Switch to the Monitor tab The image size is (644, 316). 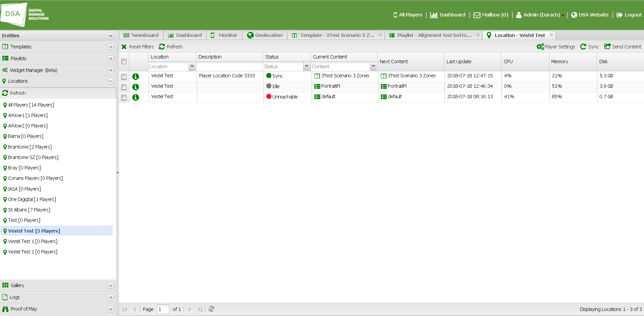224,35
